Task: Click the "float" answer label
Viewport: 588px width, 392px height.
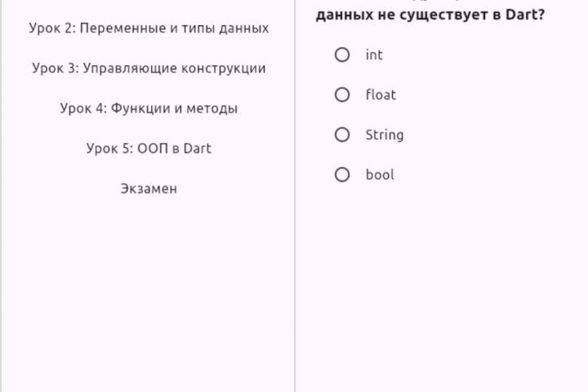Action: coord(381,95)
